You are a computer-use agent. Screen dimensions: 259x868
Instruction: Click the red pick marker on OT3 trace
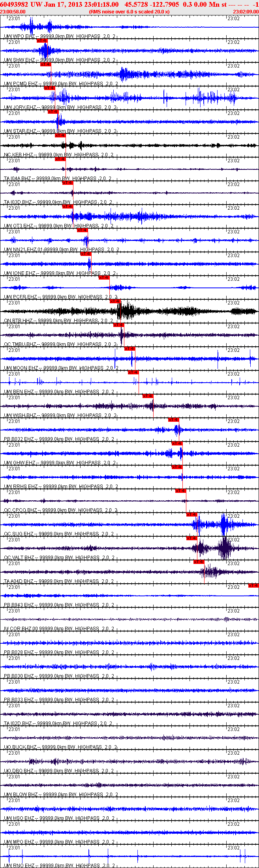pyautogui.click(x=68, y=206)
